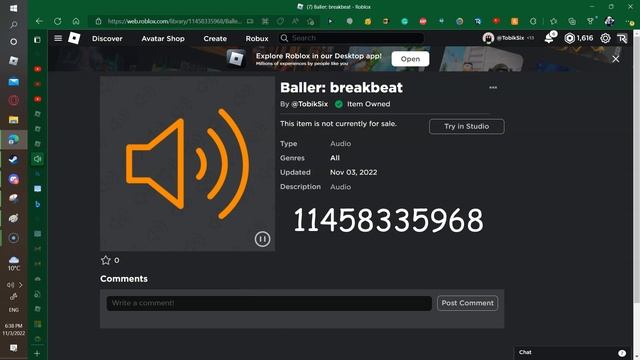Select the All genre link
This screenshot has width=640, height=360.
(335, 158)
